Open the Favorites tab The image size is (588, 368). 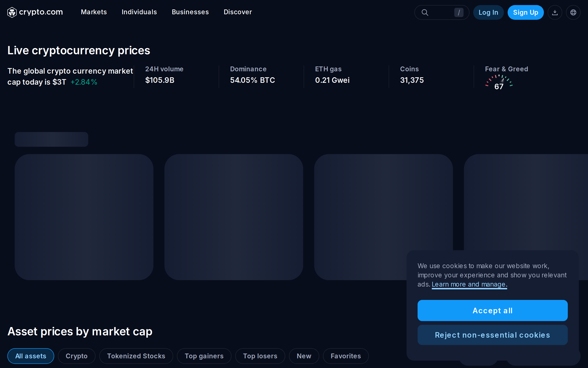tap(346, 356)
